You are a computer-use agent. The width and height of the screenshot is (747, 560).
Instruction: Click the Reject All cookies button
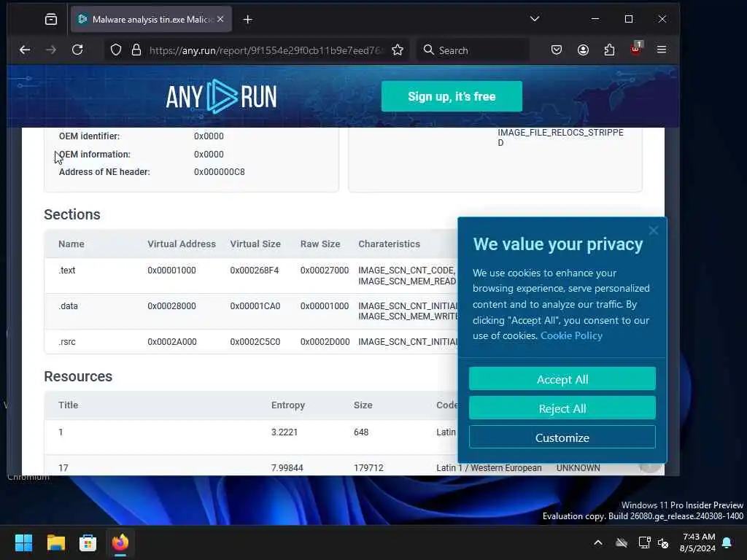562,408
